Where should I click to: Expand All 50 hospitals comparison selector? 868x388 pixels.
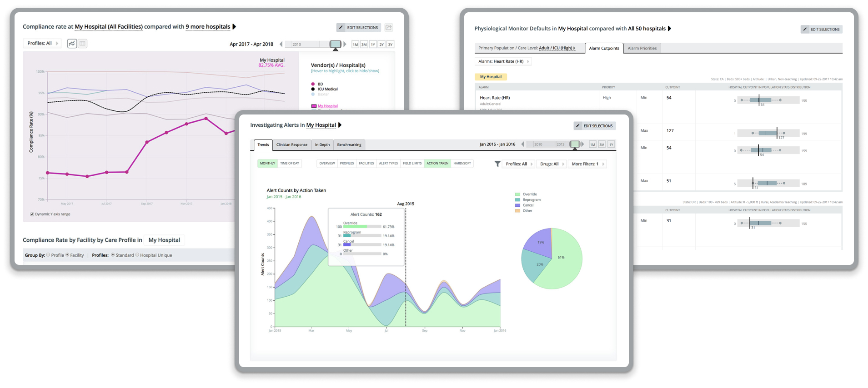coord(650,29)
